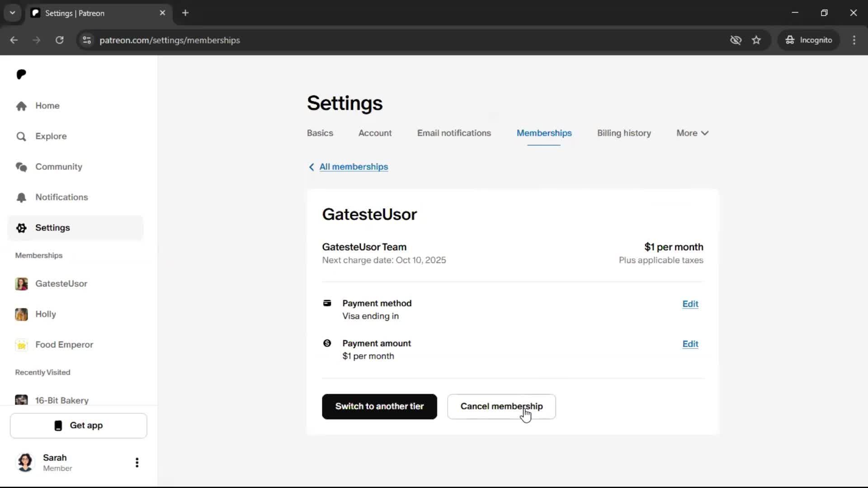This screenshot has height=488, width=868.
Task: Click the Recently Visited section label
Action: (42, 373)
